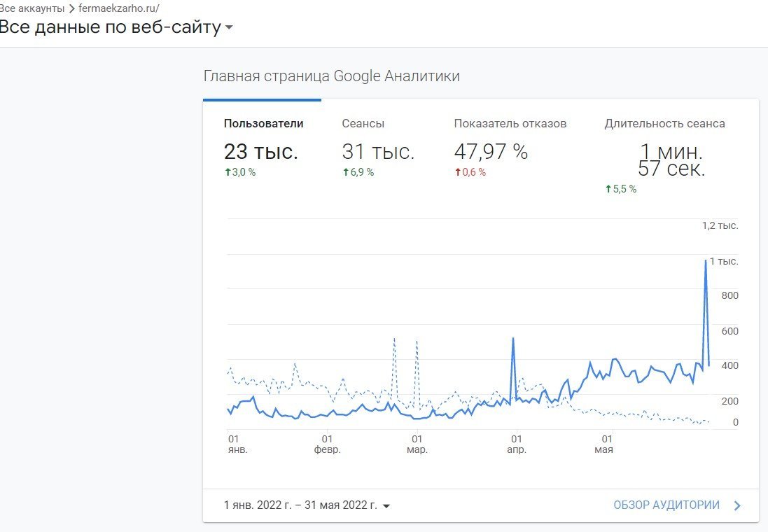Click the chevron arrow beside ОБЗОР АУДИТОРИИ

click(737, 506)
